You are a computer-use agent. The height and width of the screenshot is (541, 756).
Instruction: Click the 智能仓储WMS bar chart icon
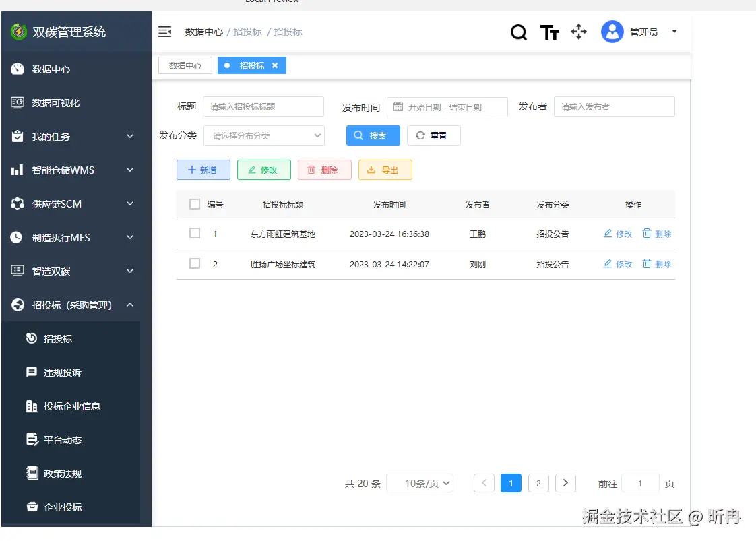17,170
